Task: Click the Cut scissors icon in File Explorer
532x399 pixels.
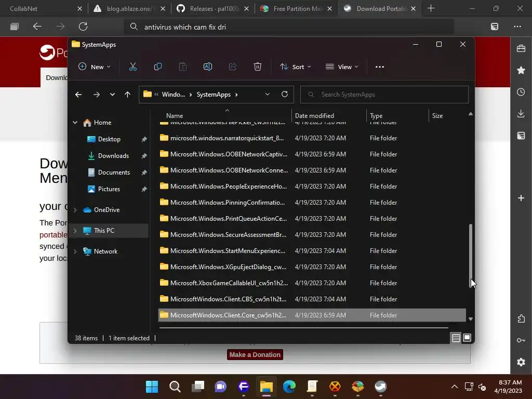Action: point(133,67)
